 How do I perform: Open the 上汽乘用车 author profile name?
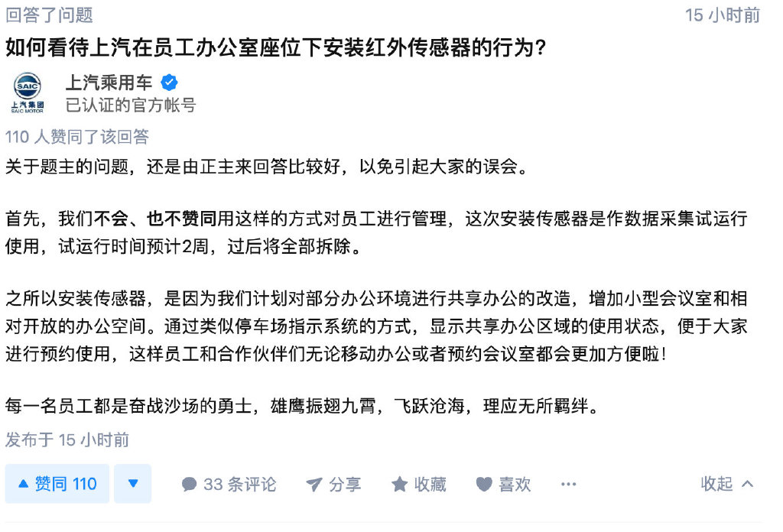click(x=109, y=83)
